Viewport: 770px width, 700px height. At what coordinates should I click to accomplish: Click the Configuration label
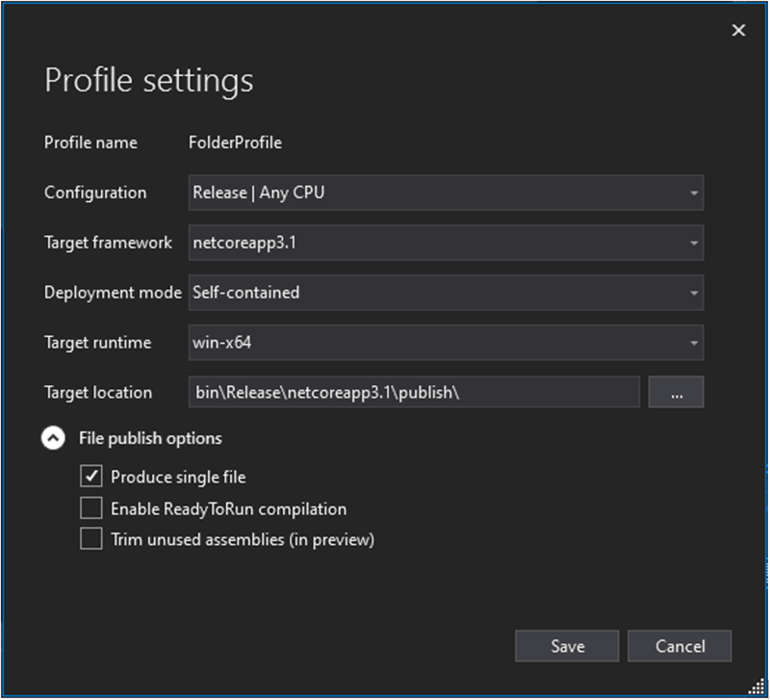(95, 193)
